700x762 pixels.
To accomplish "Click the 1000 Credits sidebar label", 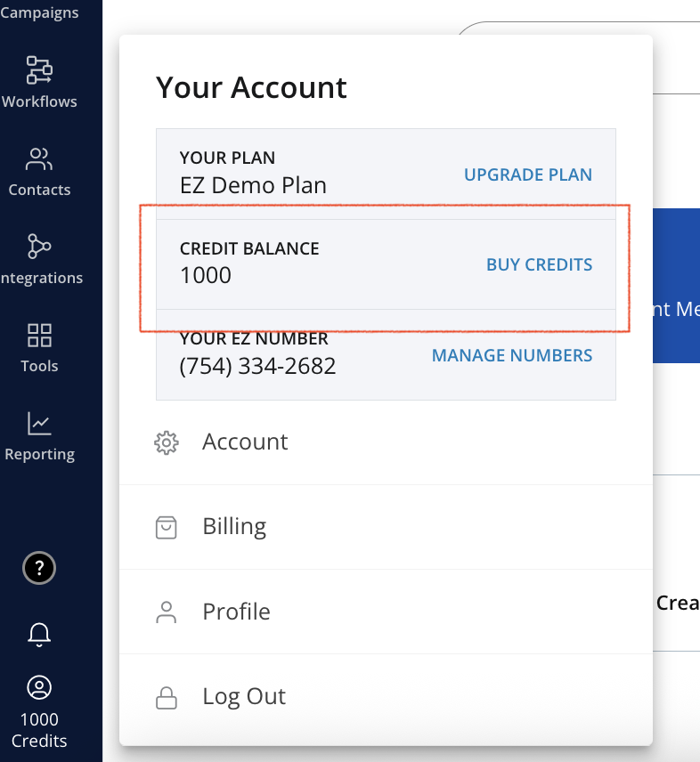I will 39,730.
